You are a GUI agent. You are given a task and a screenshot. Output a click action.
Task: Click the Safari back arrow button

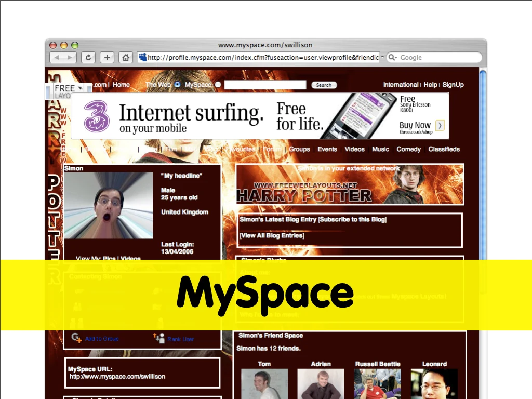click(x=57, y=57)
